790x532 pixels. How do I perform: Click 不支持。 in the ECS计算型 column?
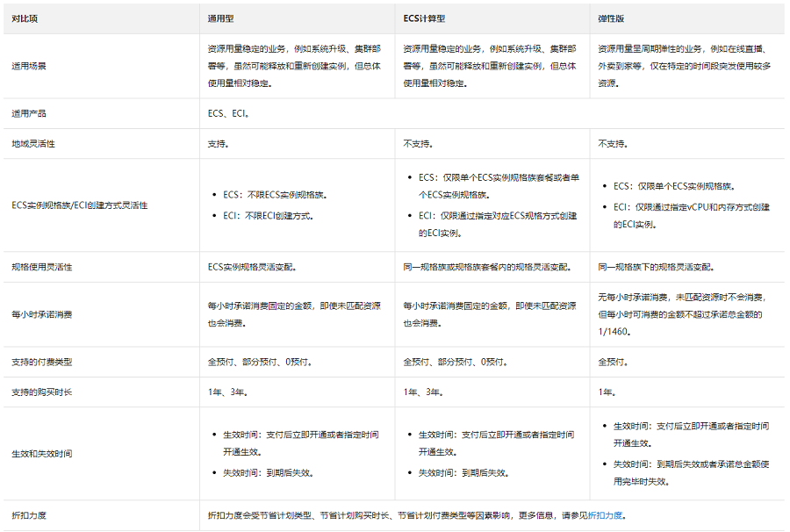click(x=418, y=144)
